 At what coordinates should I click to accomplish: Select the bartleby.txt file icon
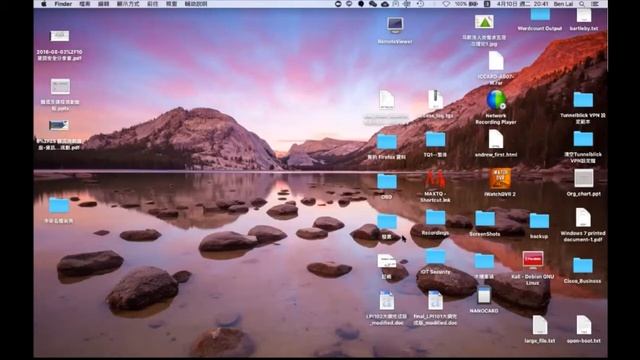[584, 16]
